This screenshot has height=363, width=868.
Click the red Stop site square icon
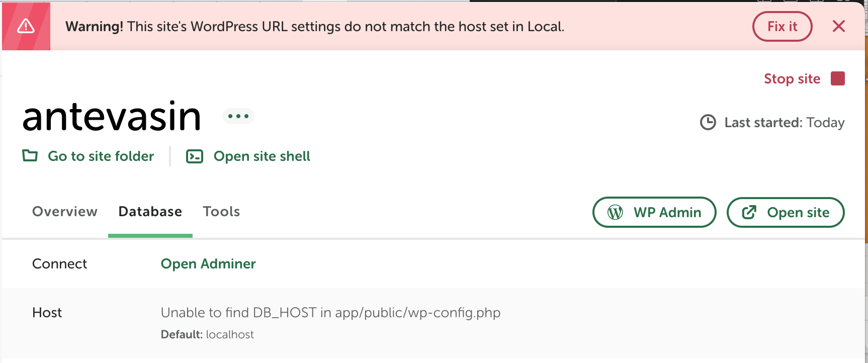click(837, 78)
